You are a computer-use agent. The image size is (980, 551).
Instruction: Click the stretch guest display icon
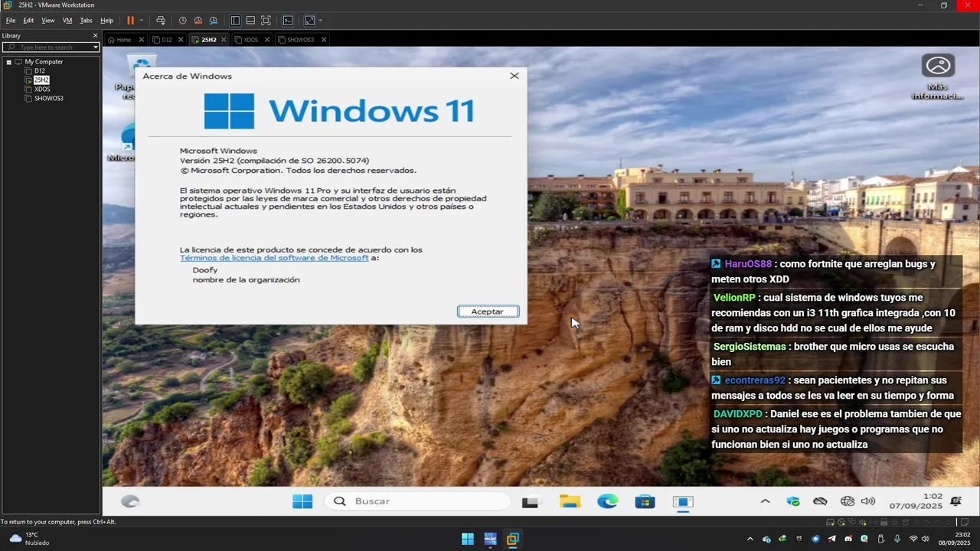coord(309,21)
